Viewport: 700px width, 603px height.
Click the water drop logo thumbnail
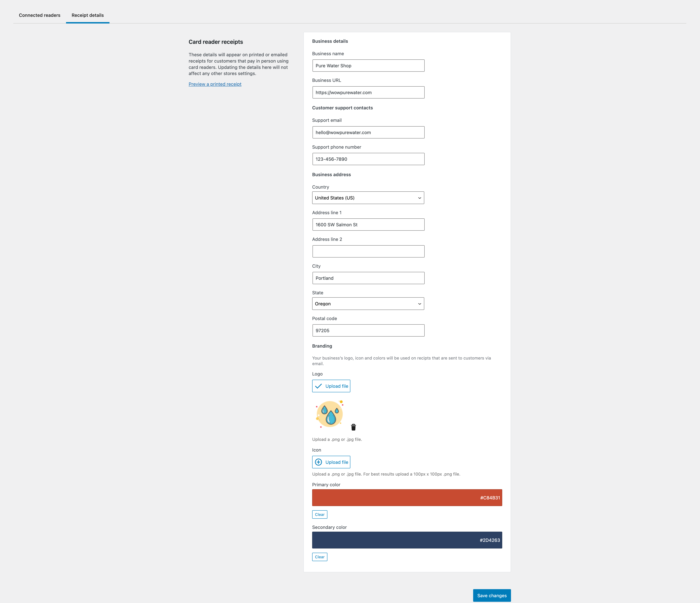coord(330,414)
